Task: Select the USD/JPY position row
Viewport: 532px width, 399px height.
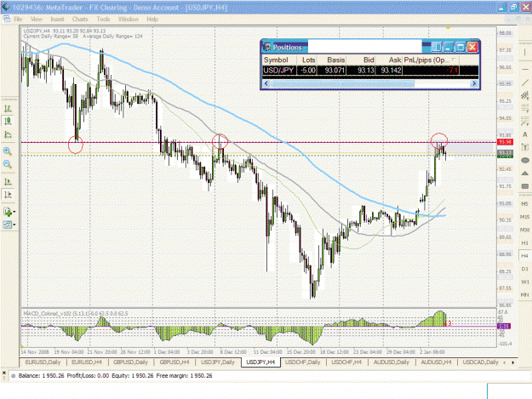Action: pos(370,70)
